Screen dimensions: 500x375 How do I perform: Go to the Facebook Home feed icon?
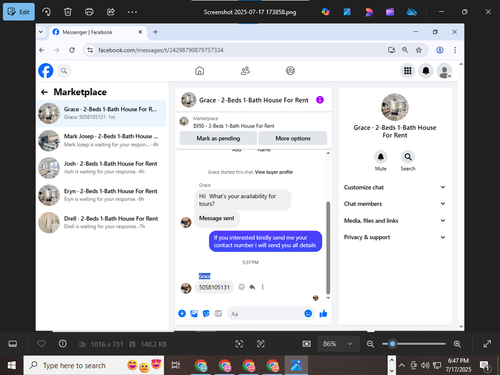click(200, 71)
